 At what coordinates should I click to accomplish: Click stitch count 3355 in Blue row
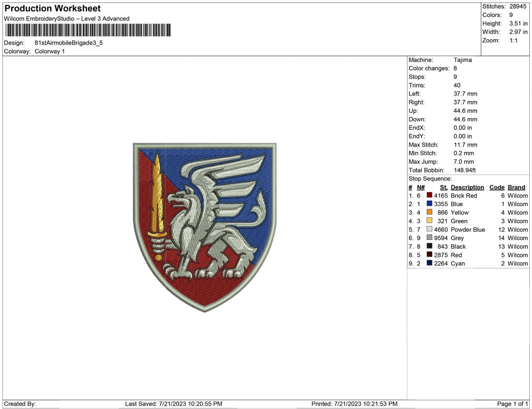pyautogui.click(x=441, y=204)
